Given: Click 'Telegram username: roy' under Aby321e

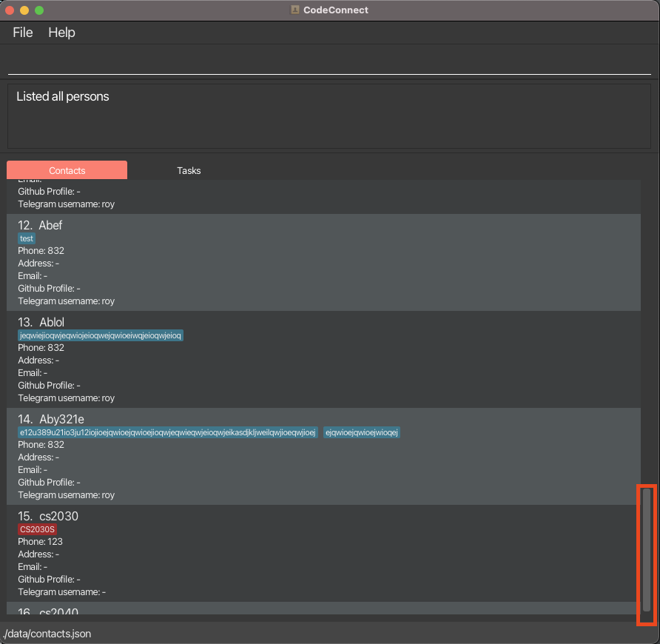Looking at the screenshot, I should 66,495.
